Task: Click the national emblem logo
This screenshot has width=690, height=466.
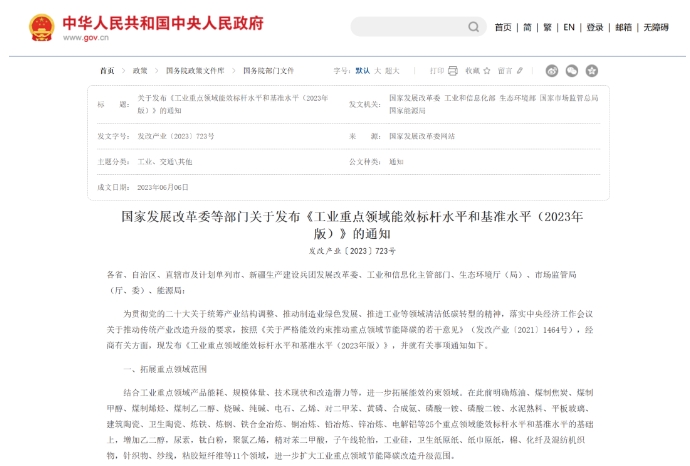Action: click(x=41, y=27)
